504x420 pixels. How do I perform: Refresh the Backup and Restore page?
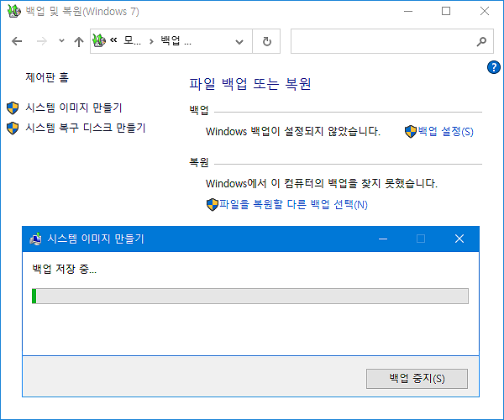coord(267,41)
